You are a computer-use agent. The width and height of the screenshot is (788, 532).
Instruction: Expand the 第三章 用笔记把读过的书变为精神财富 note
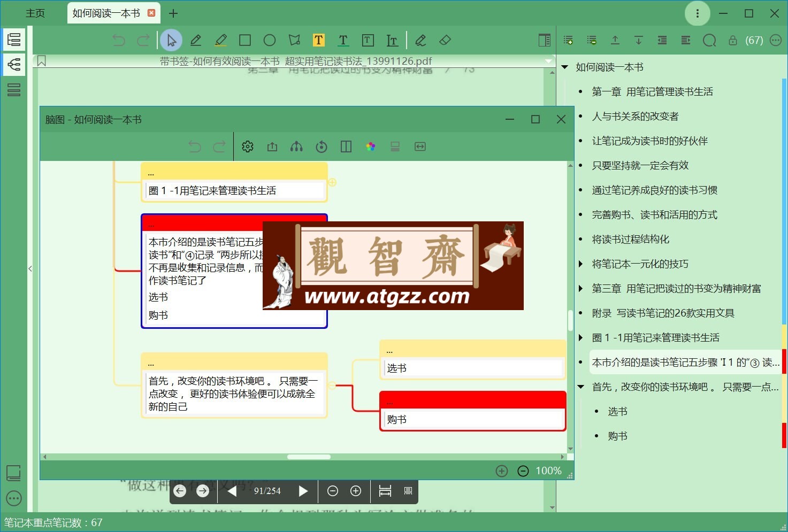point(581,288)
